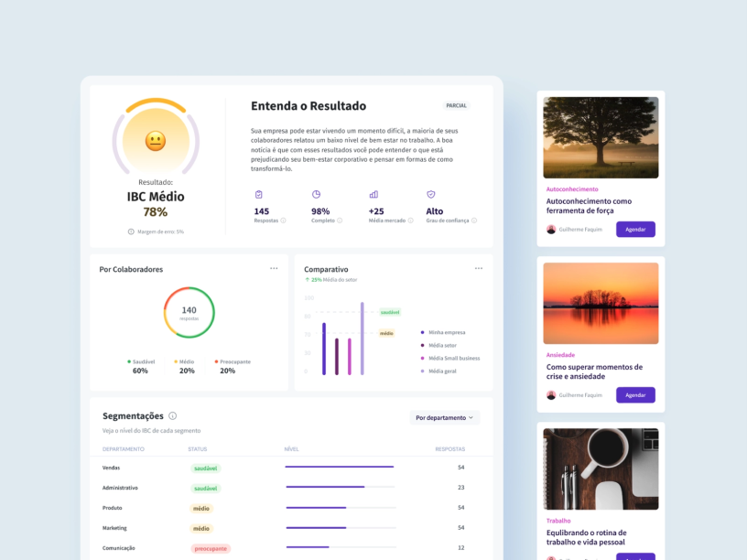
Task: Click the tallest Média geral bar
Action: (363, 339)
